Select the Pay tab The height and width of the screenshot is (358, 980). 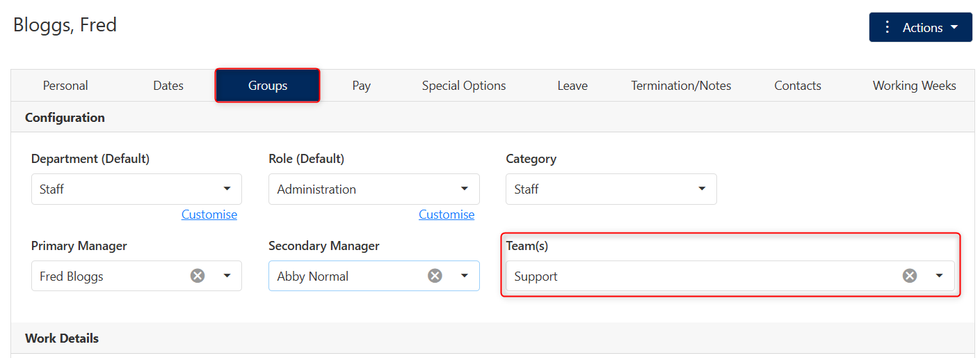click(361, 86)
